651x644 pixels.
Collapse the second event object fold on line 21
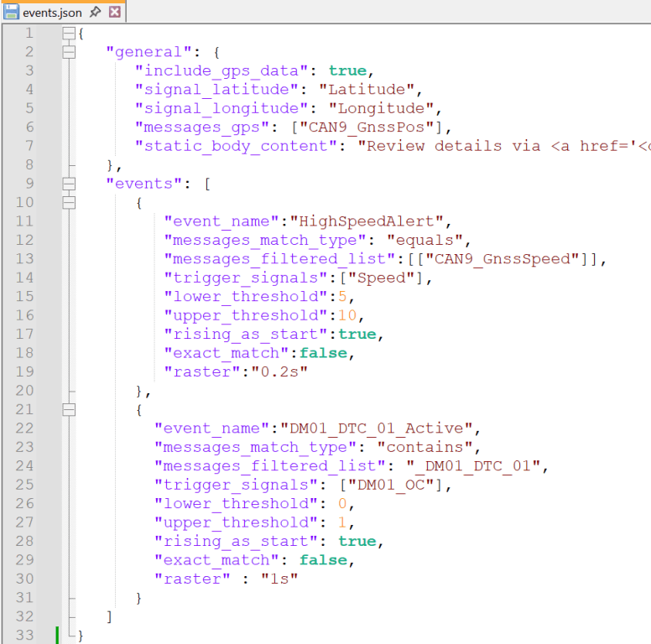(69, 409)
